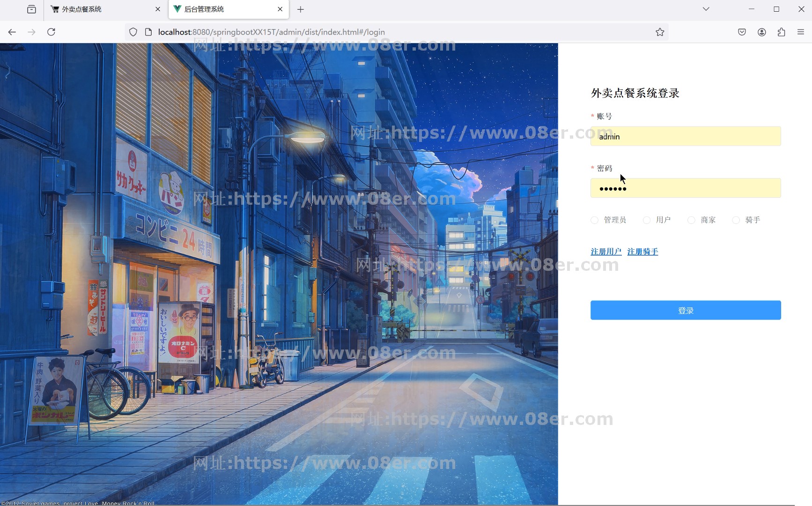Reload the current page

pyautogui.click(x=52, y=32)
